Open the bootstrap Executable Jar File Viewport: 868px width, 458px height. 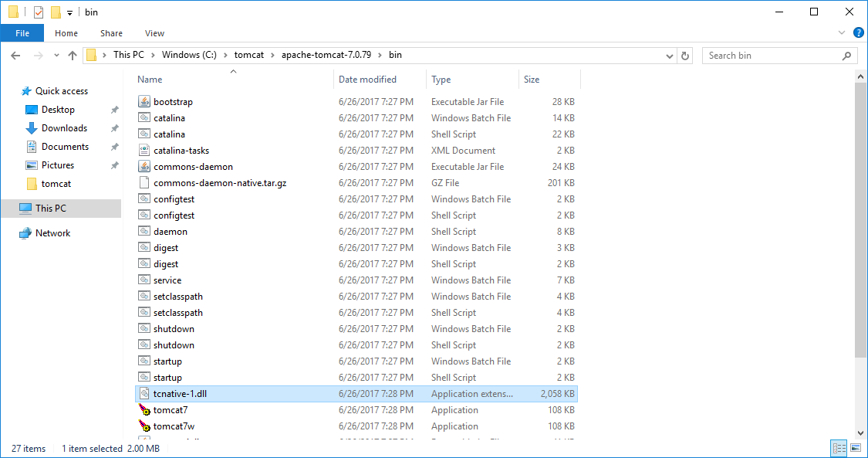(x=171, y=101)
